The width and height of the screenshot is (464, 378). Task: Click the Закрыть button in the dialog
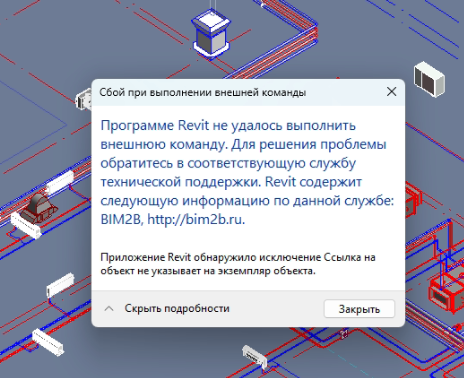click(359, 309)
